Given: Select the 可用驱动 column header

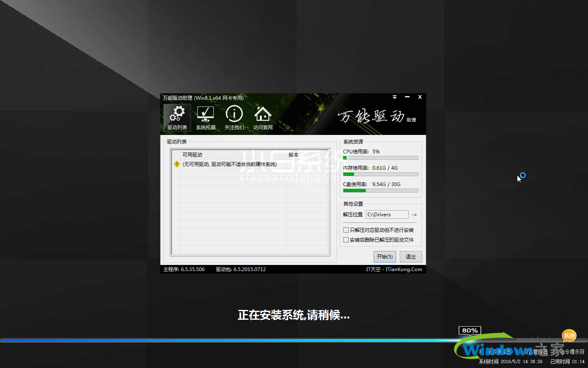Looking at the screenshot, I should coord(192,155).
